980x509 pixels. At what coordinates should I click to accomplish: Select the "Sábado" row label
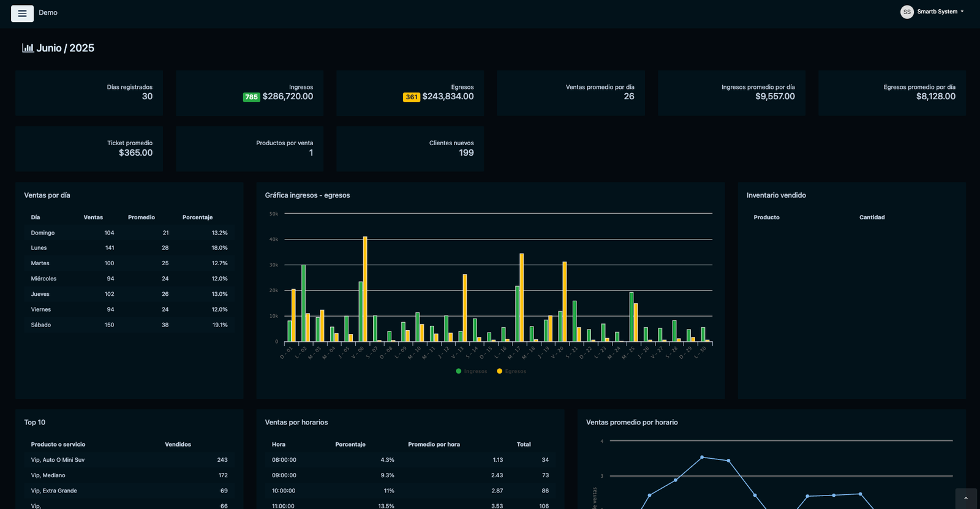pos(41,325)
